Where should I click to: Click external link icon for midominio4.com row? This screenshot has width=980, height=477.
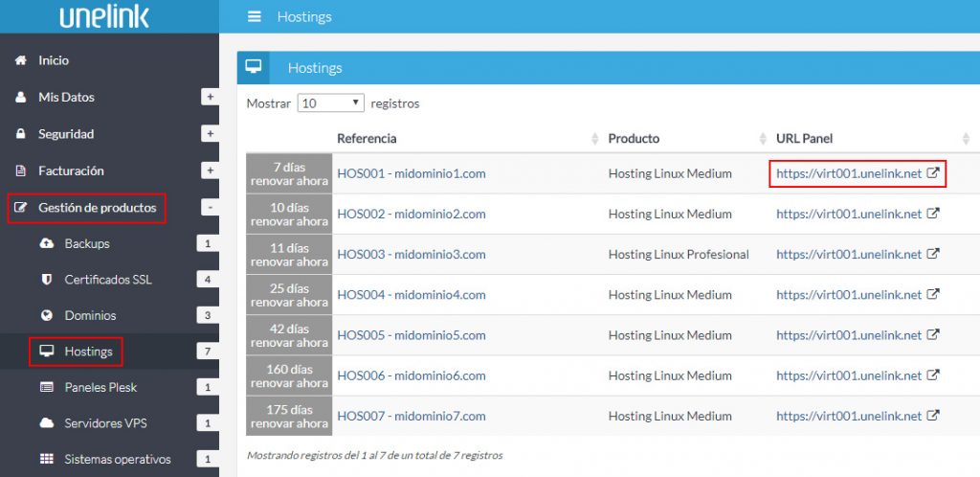coord(932,294)
